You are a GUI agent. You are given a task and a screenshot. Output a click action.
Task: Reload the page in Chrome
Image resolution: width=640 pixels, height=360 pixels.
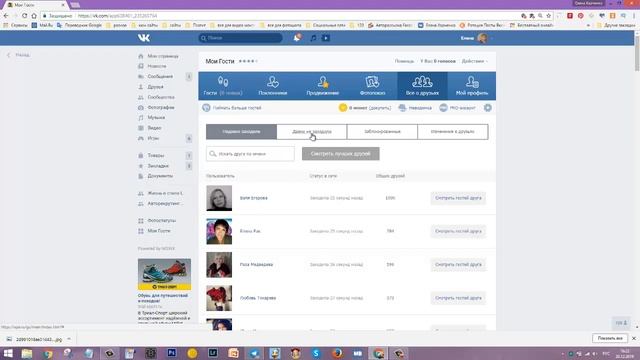click(24, 16)
